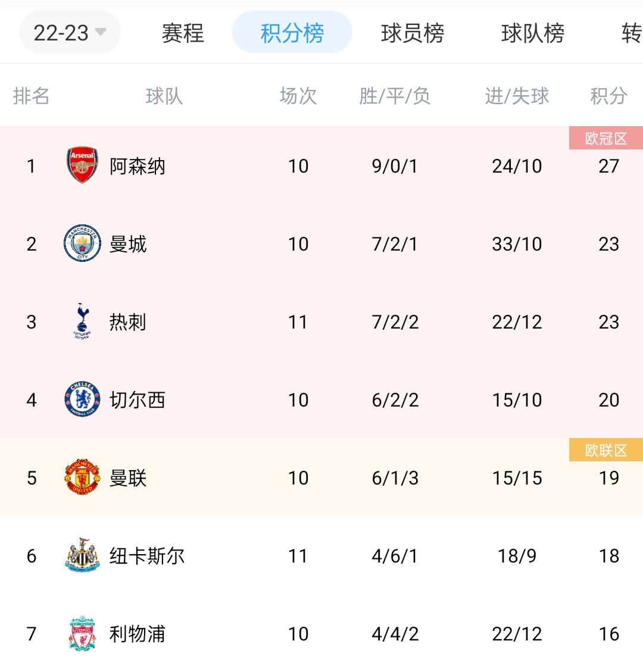Switch to the 球队榜 tab
The height and width of the screenshot is (672, 643).
click(533, 34)
